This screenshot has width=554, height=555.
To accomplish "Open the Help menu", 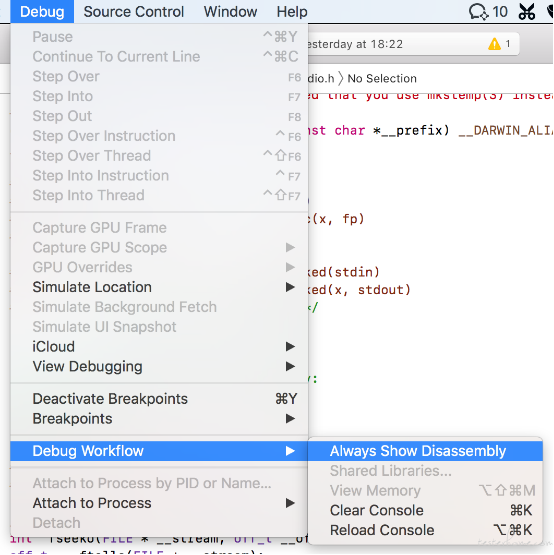I will [292, 12].
